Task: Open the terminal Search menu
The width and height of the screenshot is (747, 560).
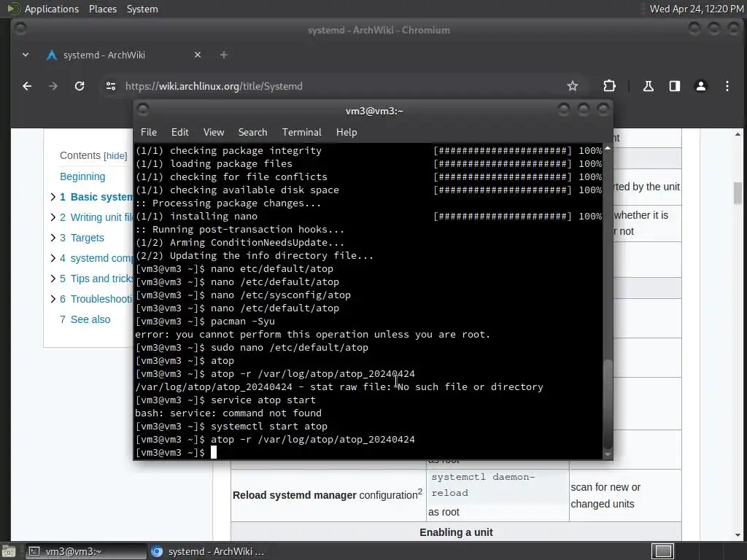Action: pos(252,132)
